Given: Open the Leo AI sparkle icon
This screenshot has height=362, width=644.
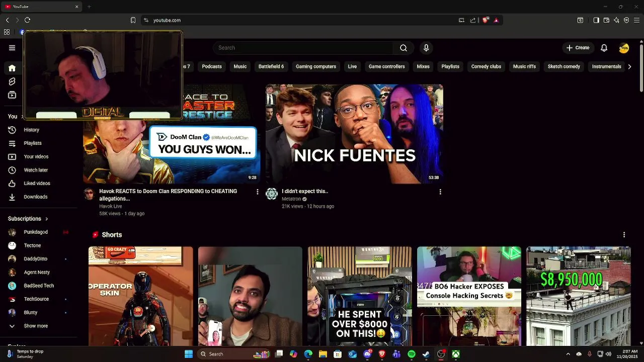Looking at the screenshot, I should point(616,20).
